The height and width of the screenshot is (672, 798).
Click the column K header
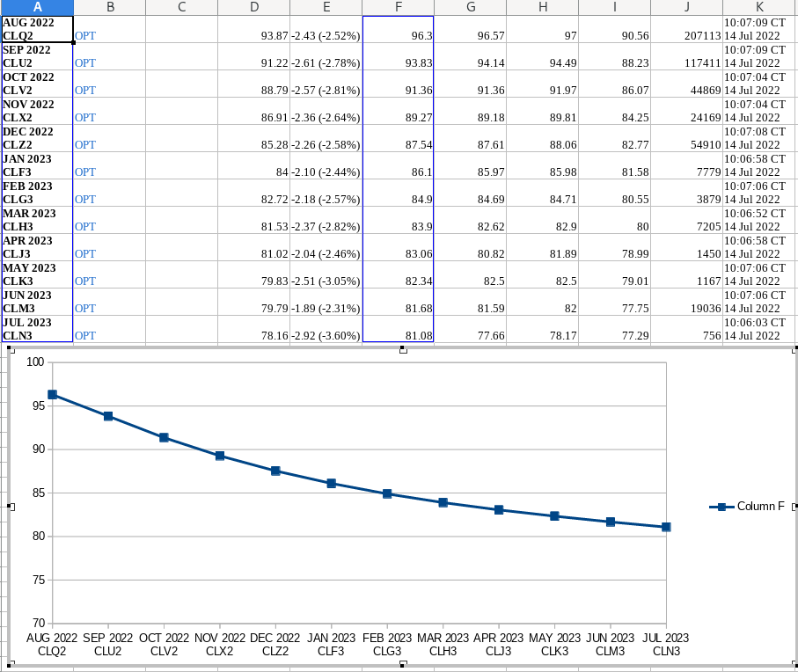(759, 7)
